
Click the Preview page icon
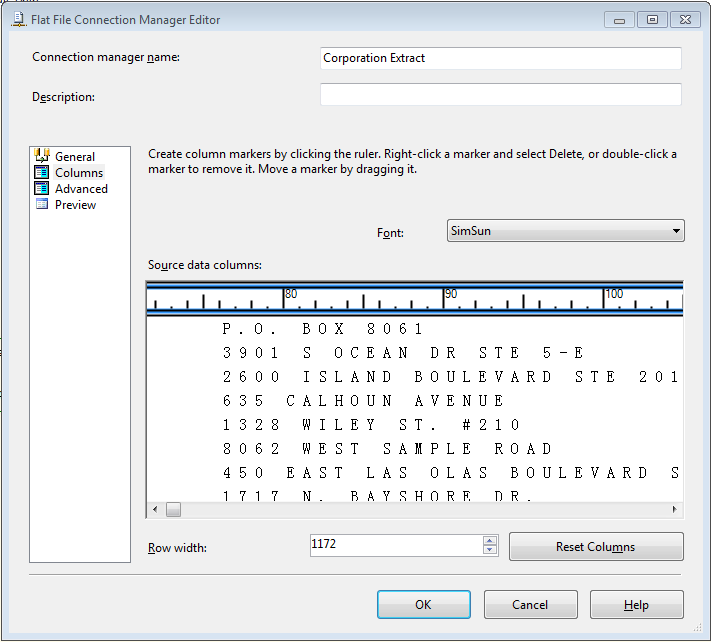tap(42, 204)
